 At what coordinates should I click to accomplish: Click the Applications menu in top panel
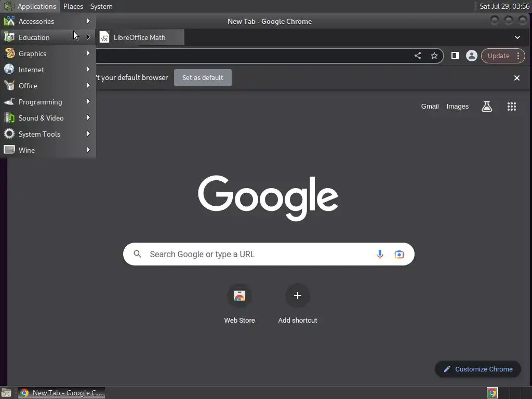[30, 6]
